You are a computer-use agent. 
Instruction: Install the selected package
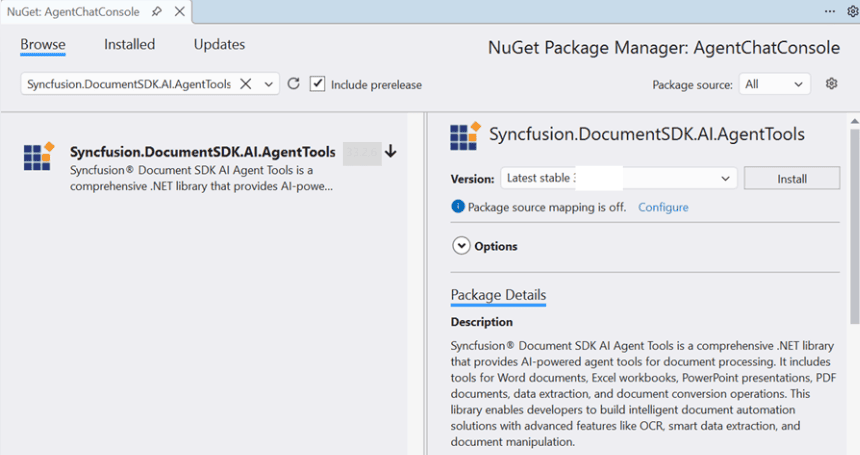coord(791,179)
